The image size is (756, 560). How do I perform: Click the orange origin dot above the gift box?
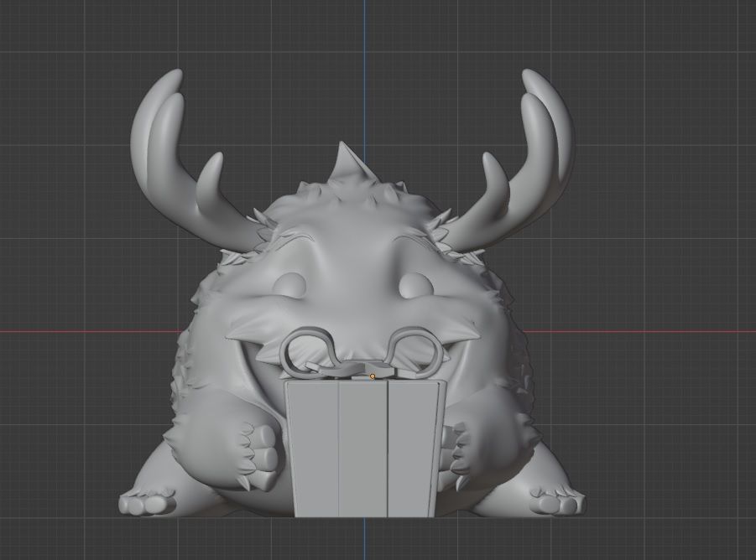pos(373,376)
